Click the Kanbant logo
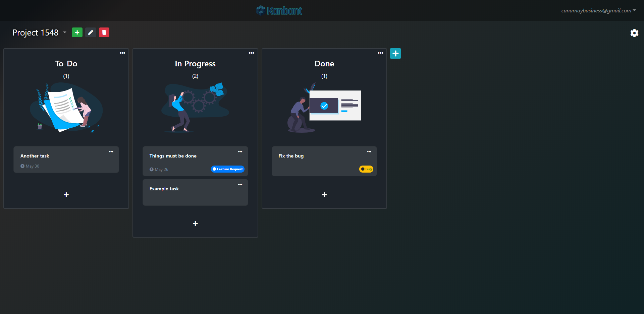The height and width of the screenshot is (314, 644). pos(279,10)
